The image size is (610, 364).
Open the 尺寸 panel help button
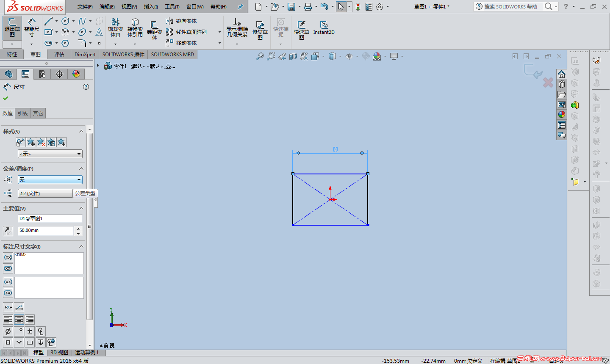(86, 87)
